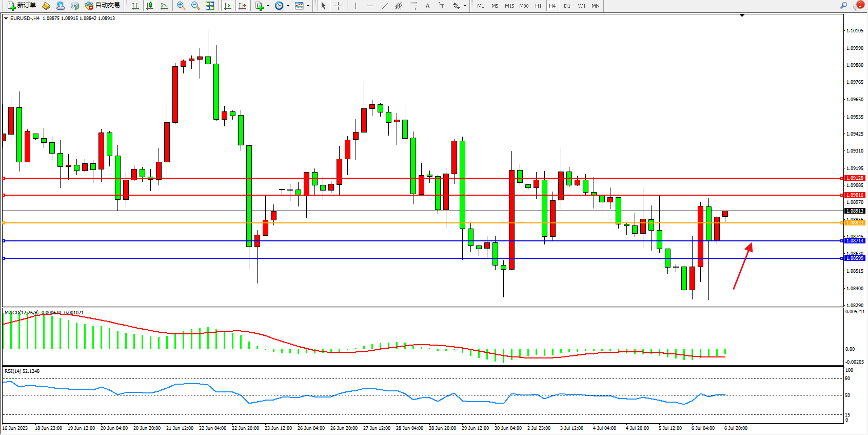Viewport: 868px width, 435px height.
Task: Switch chart to line chart mode
Action: click(x=164, y=6)
